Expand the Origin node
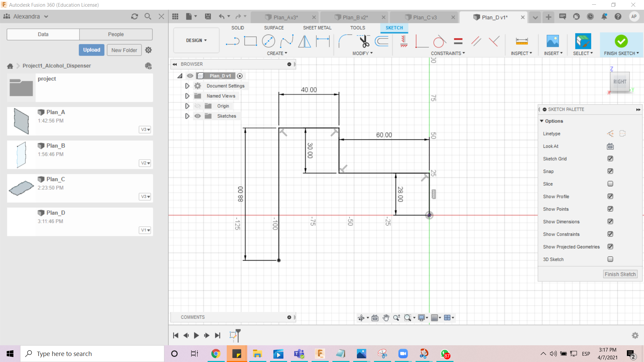644x362 pixels. (187, 106)
